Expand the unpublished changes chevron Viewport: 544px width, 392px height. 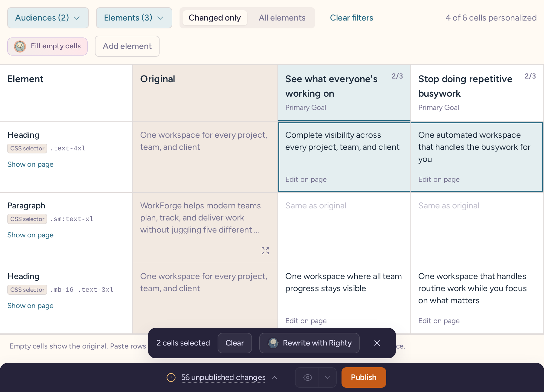[274, 378]
